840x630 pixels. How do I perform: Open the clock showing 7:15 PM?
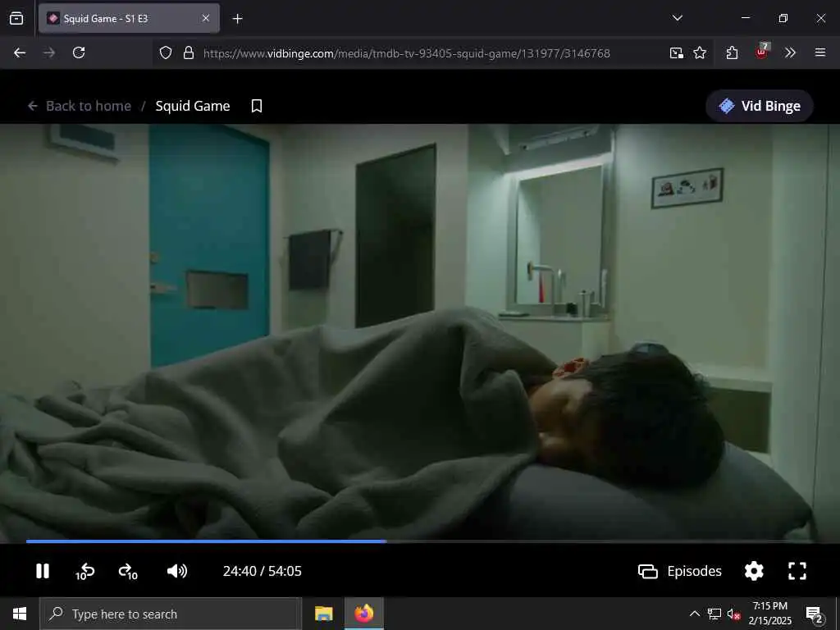coord(769,614)
